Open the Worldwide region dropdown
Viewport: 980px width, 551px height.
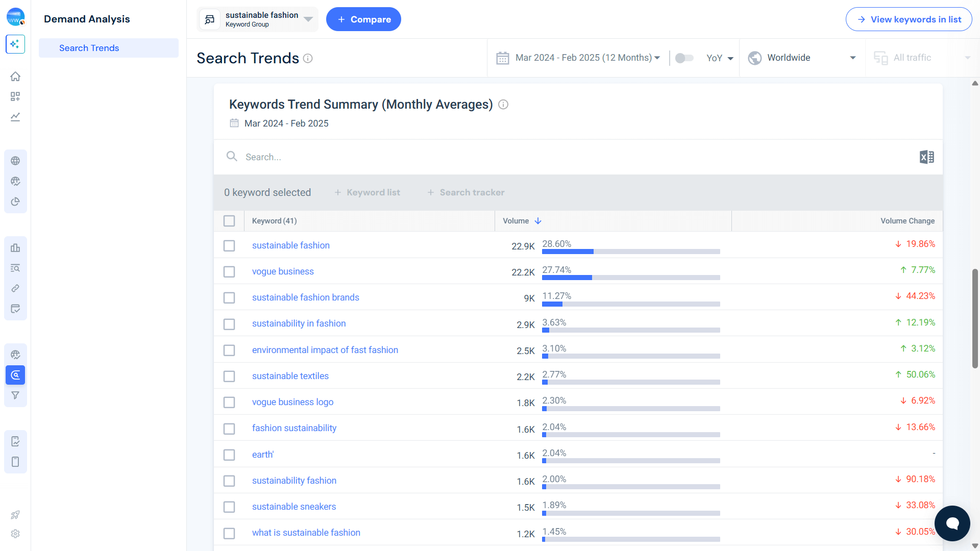point(801,58)
